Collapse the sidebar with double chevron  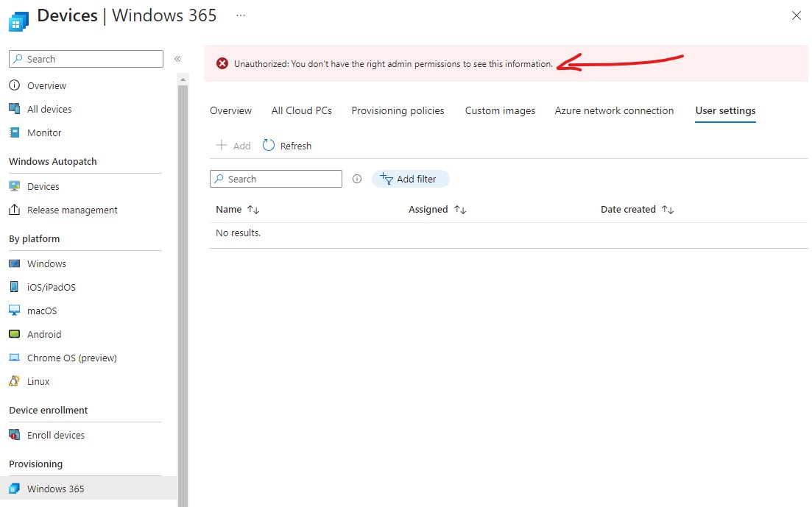pos(177,59)
